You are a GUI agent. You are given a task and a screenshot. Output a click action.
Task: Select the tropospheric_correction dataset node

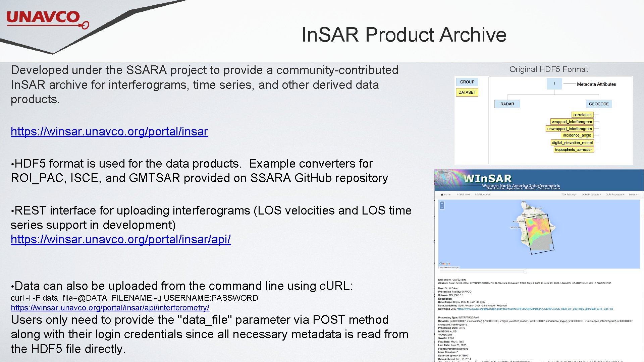coord(574,149)
